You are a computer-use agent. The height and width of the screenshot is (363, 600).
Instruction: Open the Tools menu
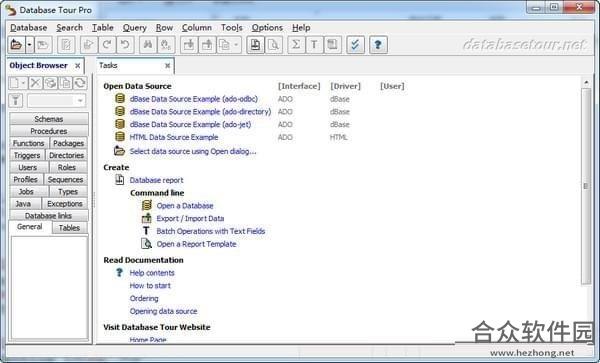[x=232, y=28]
